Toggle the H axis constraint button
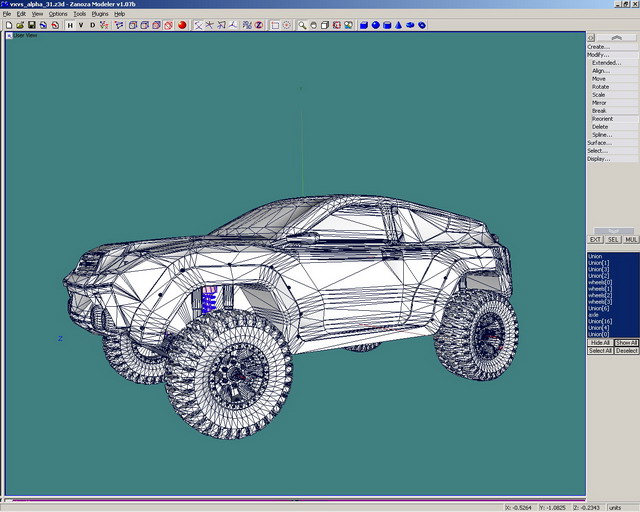 point(70,25)
